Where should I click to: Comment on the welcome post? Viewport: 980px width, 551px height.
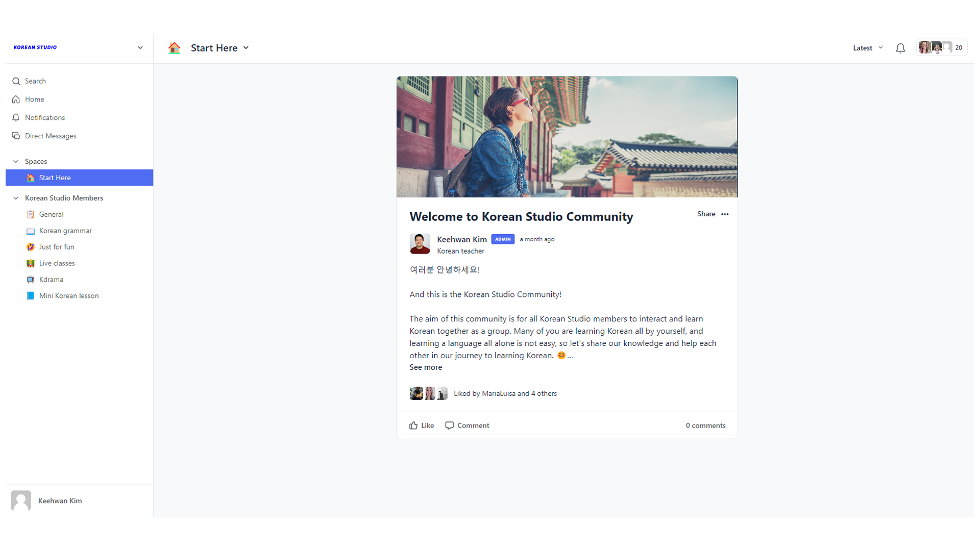(467, 425)
